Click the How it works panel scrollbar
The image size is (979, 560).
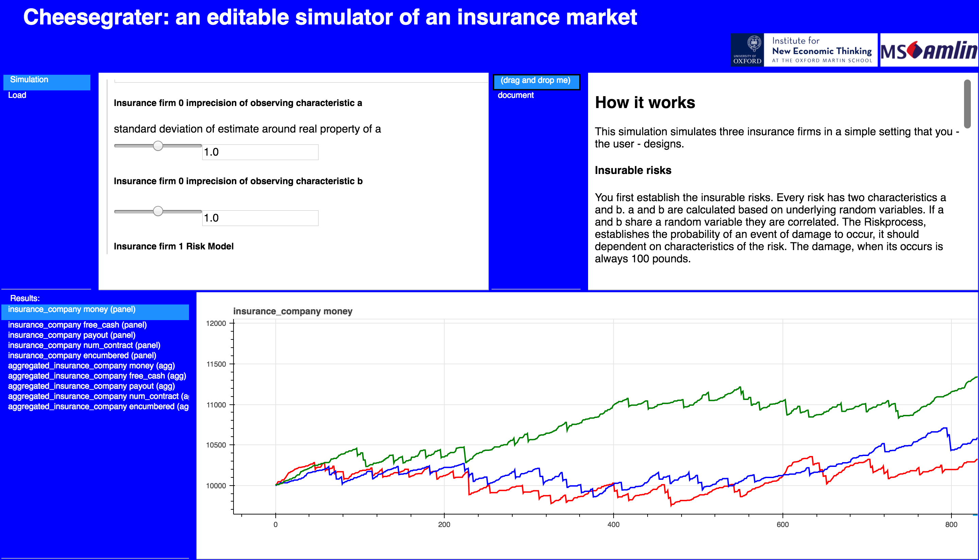click(x=967, y=103)
